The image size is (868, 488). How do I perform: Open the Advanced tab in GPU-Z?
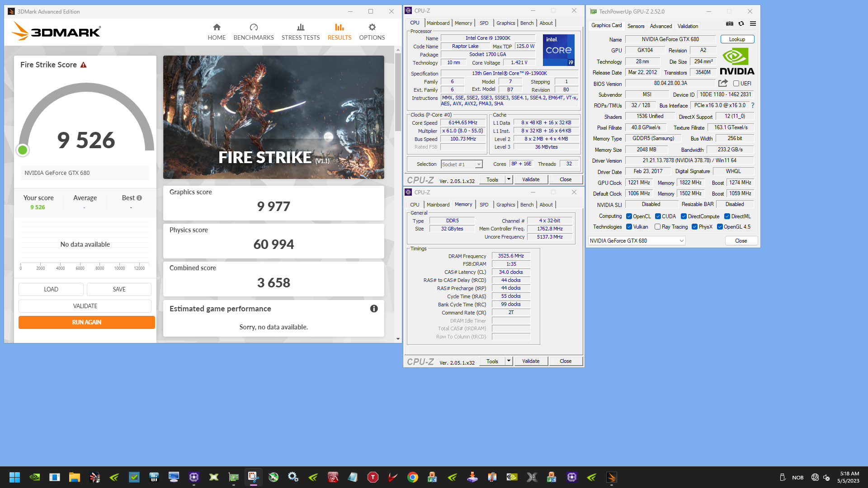(x=660, y=26)
